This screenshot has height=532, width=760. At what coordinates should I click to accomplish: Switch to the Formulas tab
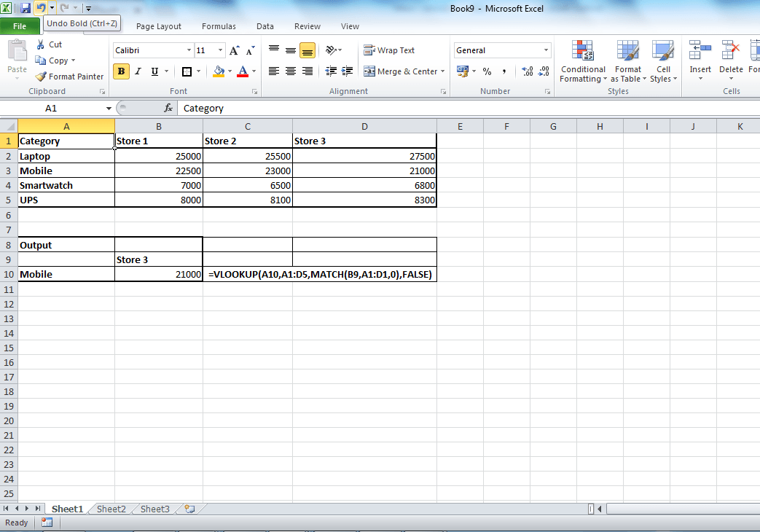pos(219,26)
